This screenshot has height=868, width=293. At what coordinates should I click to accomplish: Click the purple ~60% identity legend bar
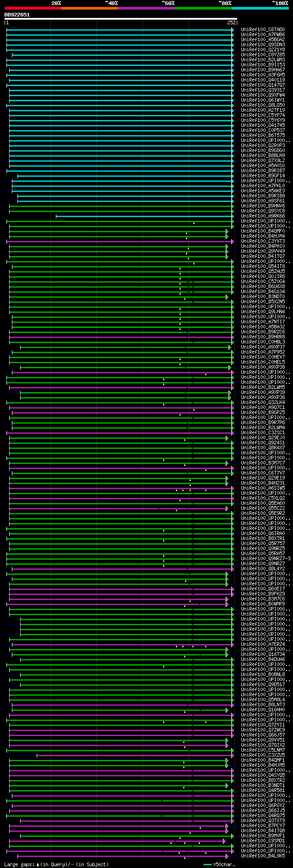[146, 8]
